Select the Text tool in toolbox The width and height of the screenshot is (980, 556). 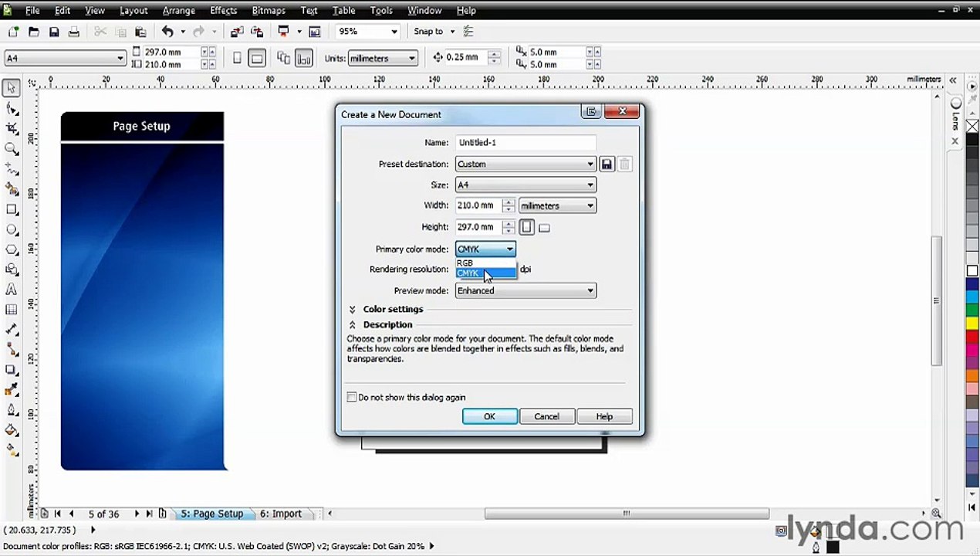(x=12, y=290)
